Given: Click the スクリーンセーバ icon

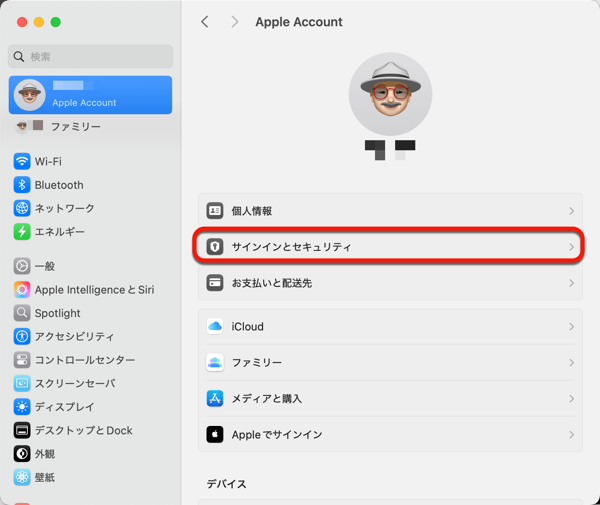Looking at the screenshot, I should click(22, 383).
